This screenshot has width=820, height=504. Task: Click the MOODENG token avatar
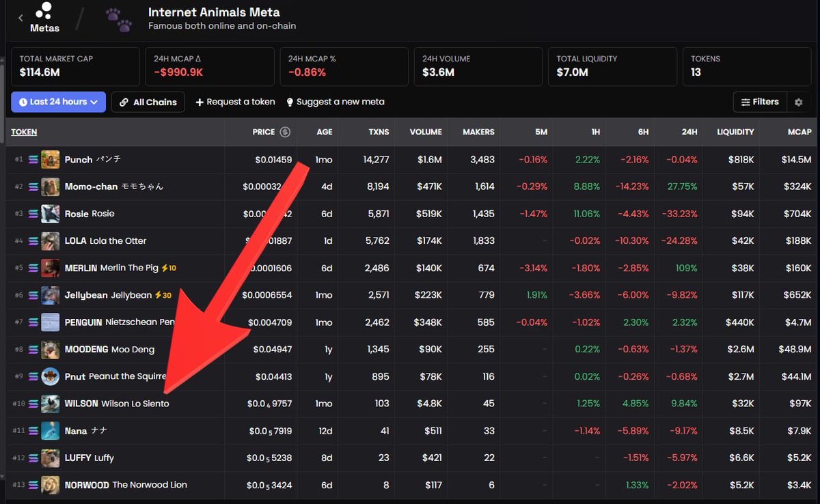(x=50, y=349)
